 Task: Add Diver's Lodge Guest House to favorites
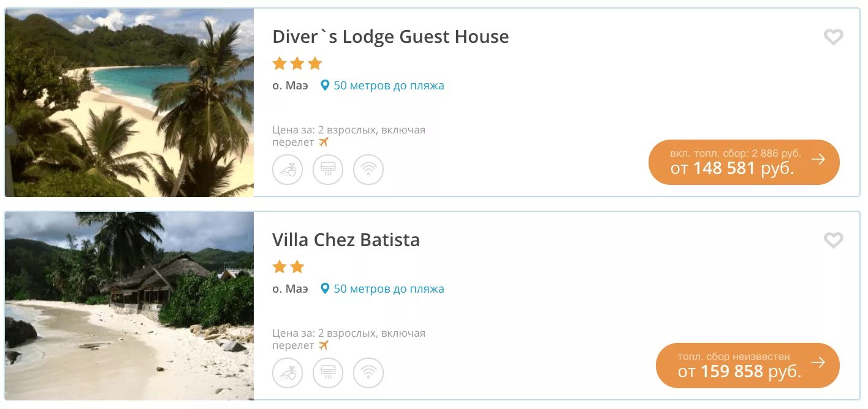[x=833, y=37]
